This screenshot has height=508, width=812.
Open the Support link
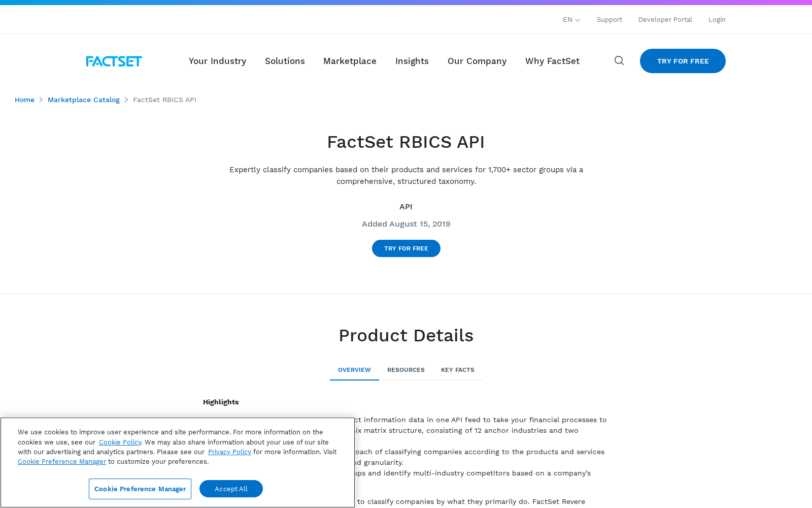610,19
